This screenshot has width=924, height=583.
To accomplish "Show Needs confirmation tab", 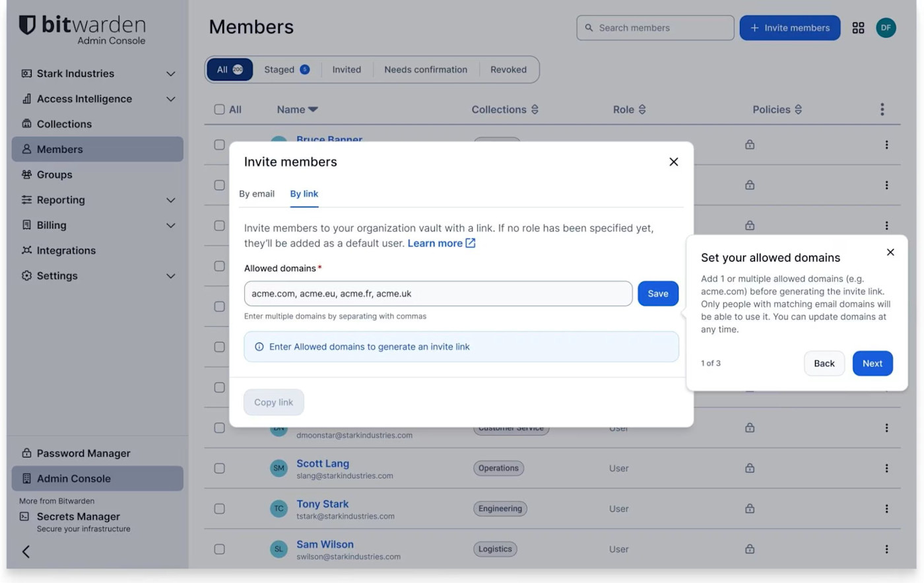I will click(x=426, y=69).
